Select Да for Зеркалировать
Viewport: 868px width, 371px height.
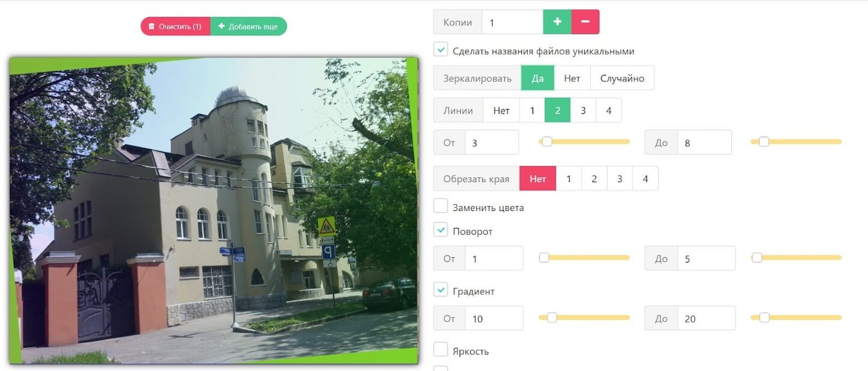(x=537, y=78)
